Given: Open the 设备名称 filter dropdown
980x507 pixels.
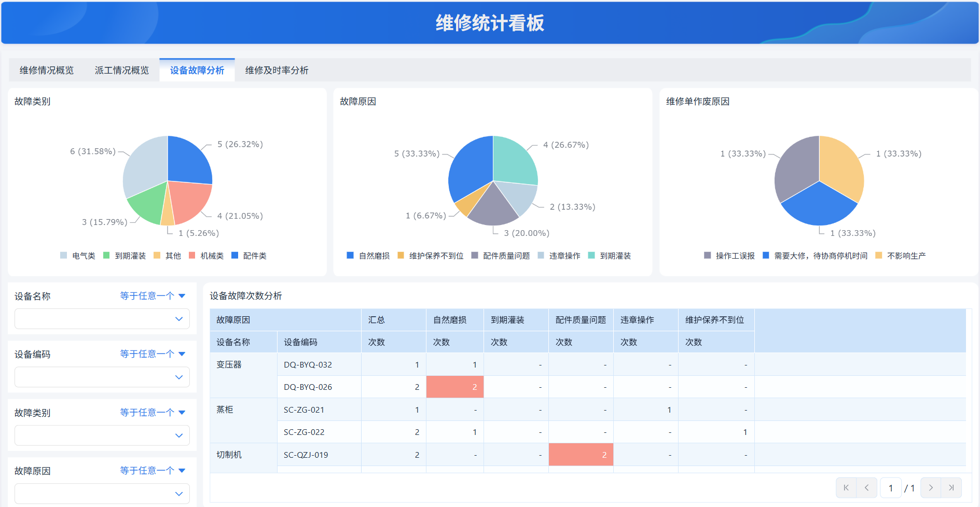Looking at the screenshot, I should 102,319.
